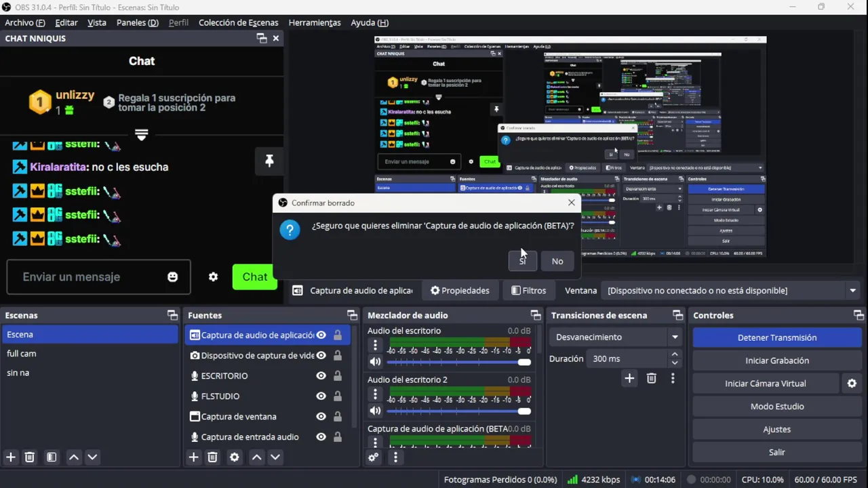Screen dimensions: 868x488
Task: Select the full cam scene
Action: click(x=91, y=354)
